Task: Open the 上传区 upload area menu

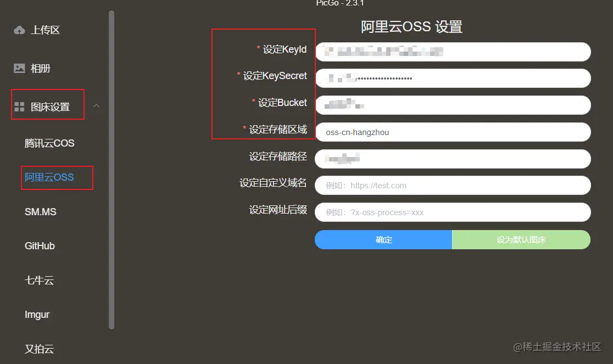Action: pos(46,30)
